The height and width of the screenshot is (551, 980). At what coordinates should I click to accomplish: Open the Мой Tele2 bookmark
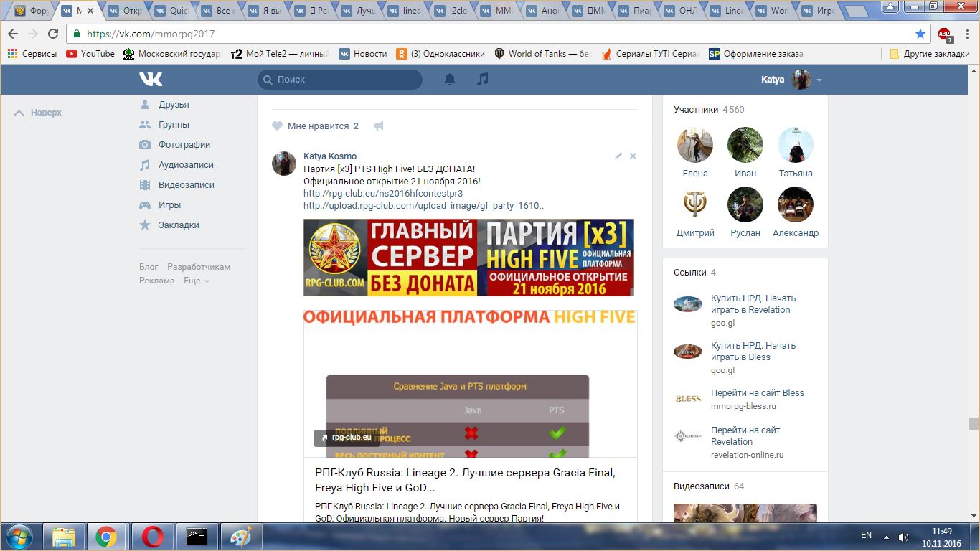coord(280,54)
